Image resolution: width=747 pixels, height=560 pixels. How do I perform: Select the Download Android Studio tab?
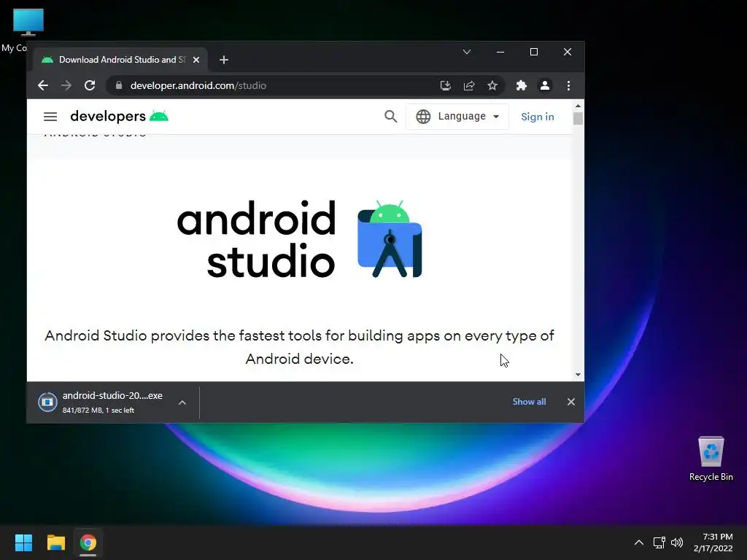click(x=120, y=60)
